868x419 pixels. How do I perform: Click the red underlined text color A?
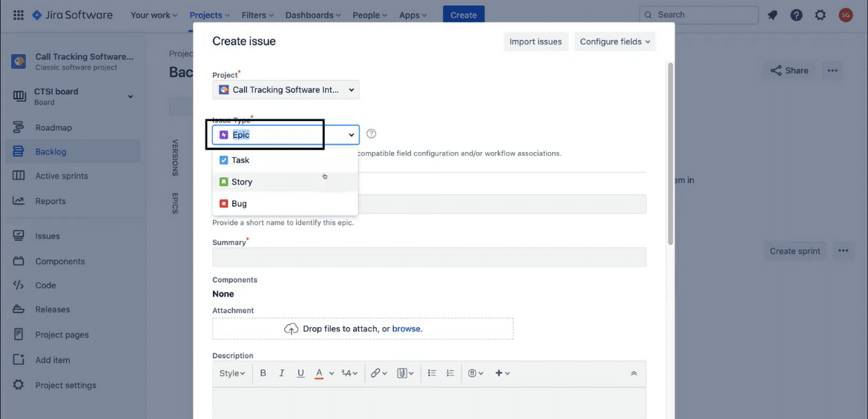[x=319, y=374]
